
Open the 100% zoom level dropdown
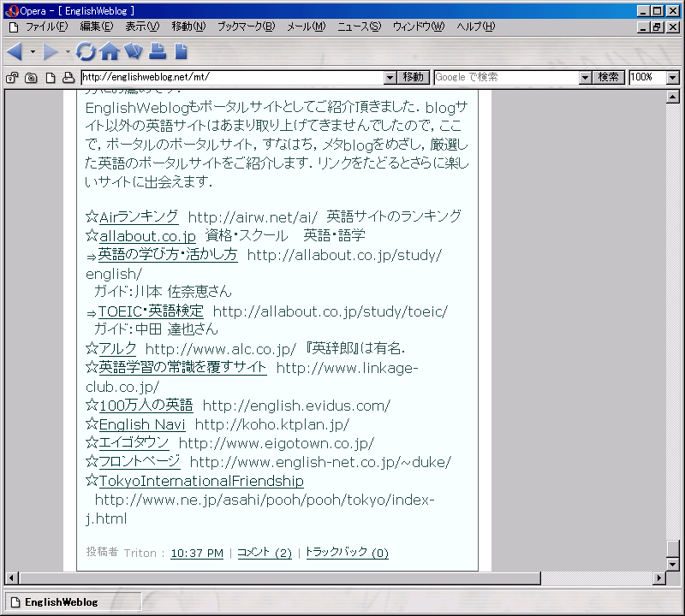(x=673, y=78)
